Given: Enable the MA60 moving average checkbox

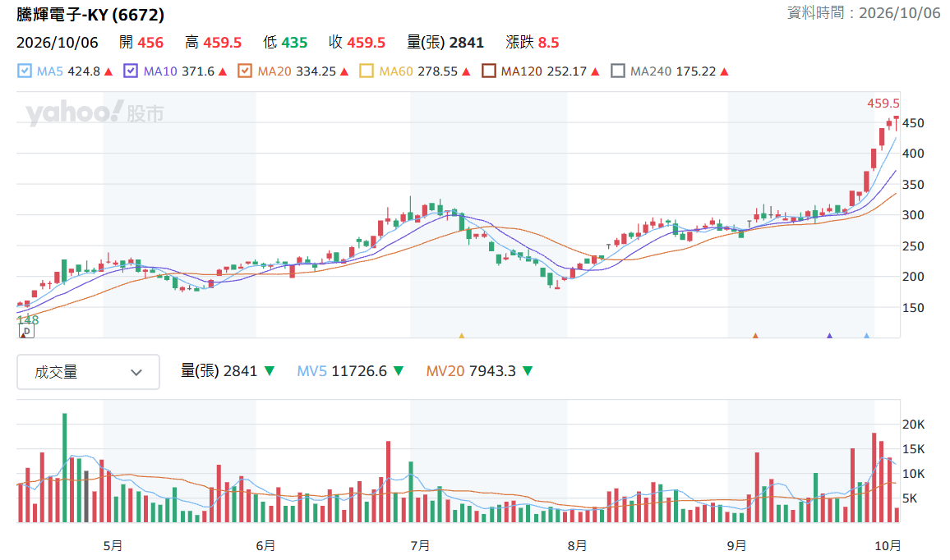Looking at the screenshot, I should 366,71.
